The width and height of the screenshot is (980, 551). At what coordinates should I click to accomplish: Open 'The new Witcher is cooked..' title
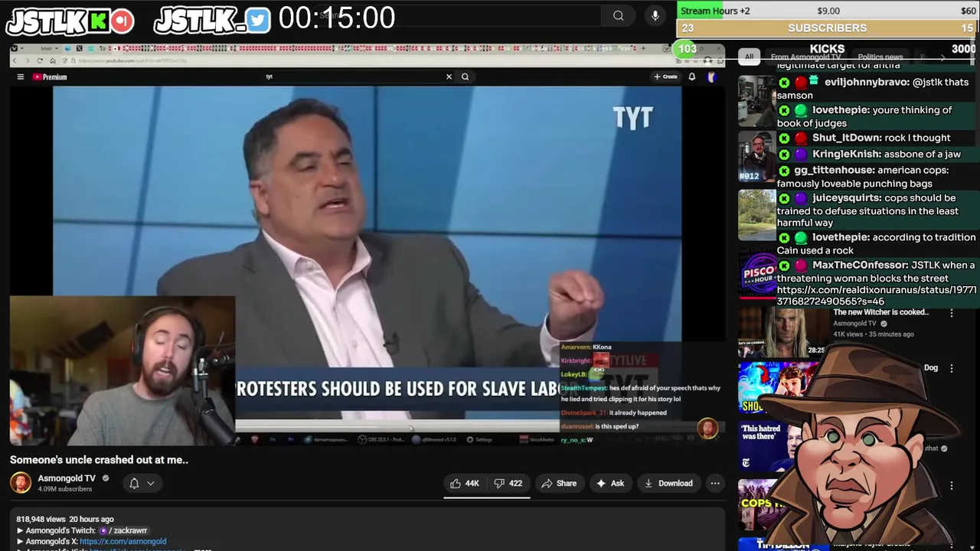pos(880,312)
